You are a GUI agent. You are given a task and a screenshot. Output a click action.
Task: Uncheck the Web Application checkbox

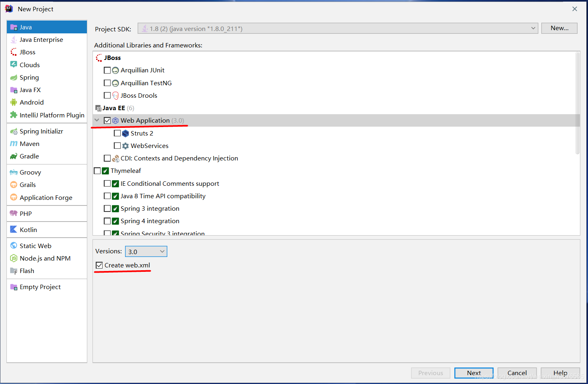point(107,120)
